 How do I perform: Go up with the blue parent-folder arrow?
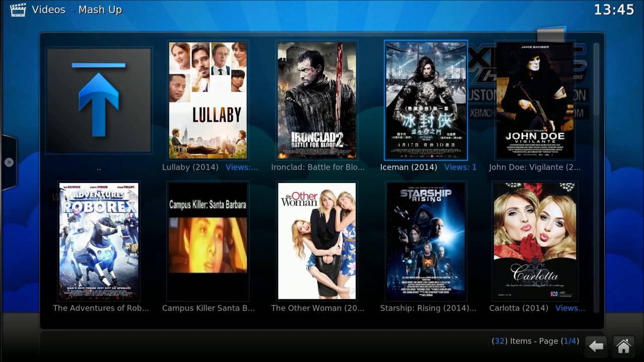99,100
